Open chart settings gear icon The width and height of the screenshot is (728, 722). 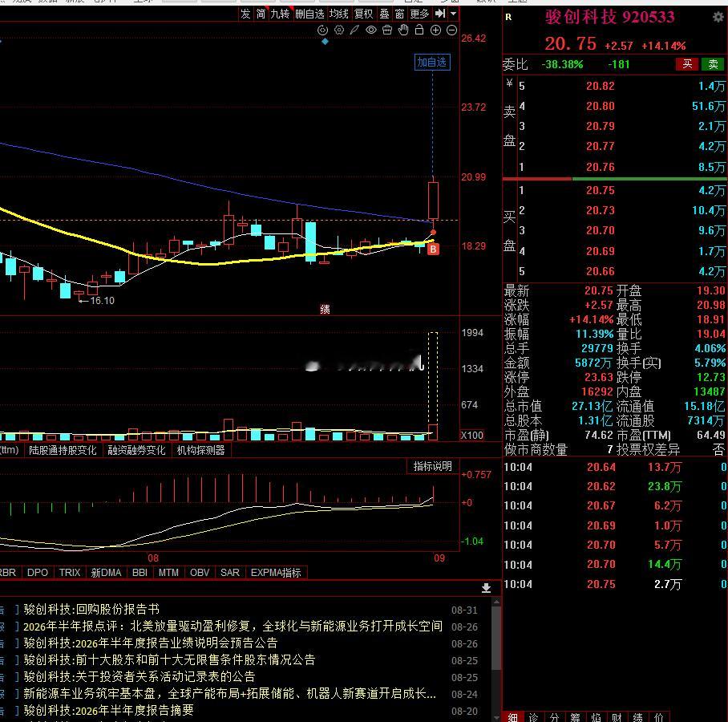click(339, 30)
